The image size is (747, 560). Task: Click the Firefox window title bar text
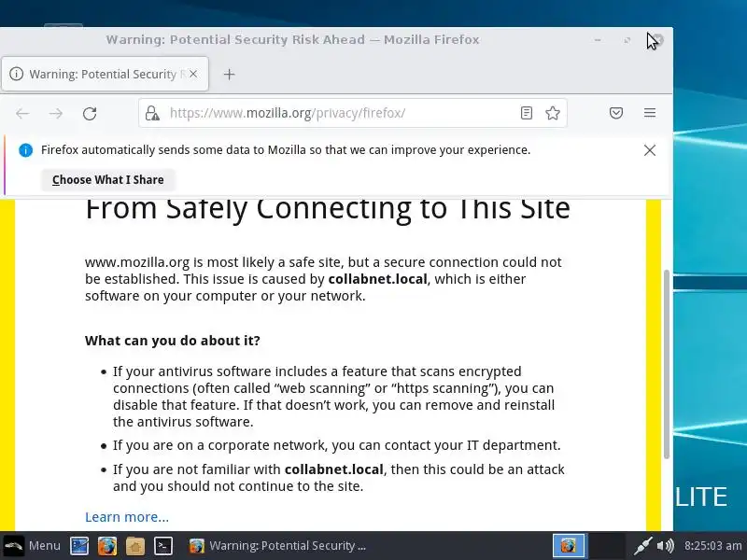point(292,39)
